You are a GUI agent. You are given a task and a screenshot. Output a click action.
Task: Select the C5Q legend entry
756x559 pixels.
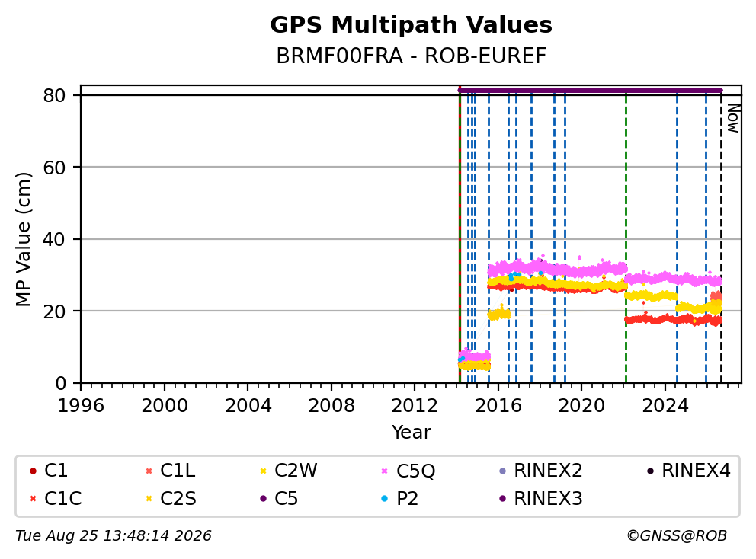pos(408,471)
